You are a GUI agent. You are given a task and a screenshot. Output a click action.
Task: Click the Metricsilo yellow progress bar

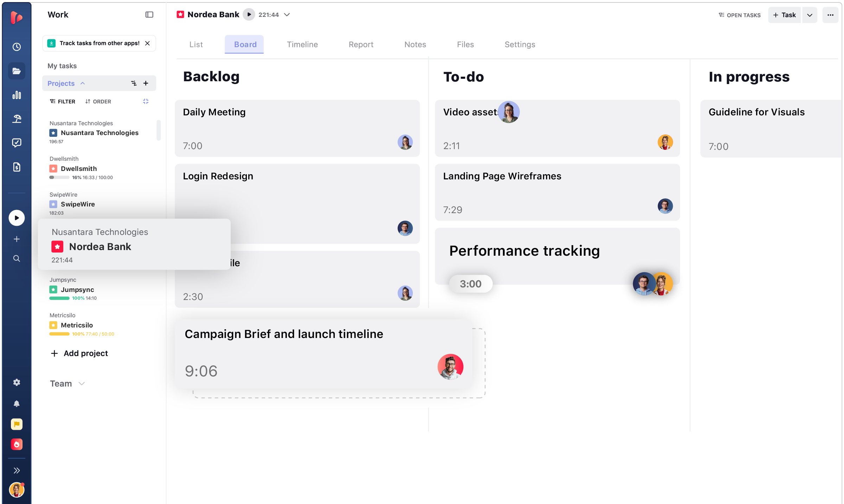59,334
